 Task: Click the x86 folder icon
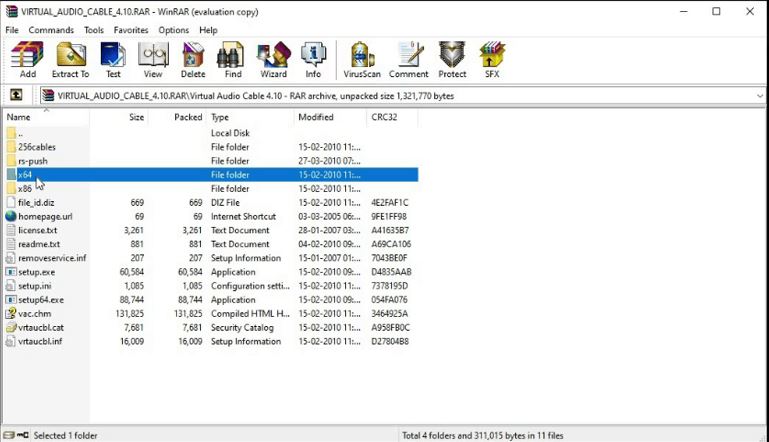11,188
